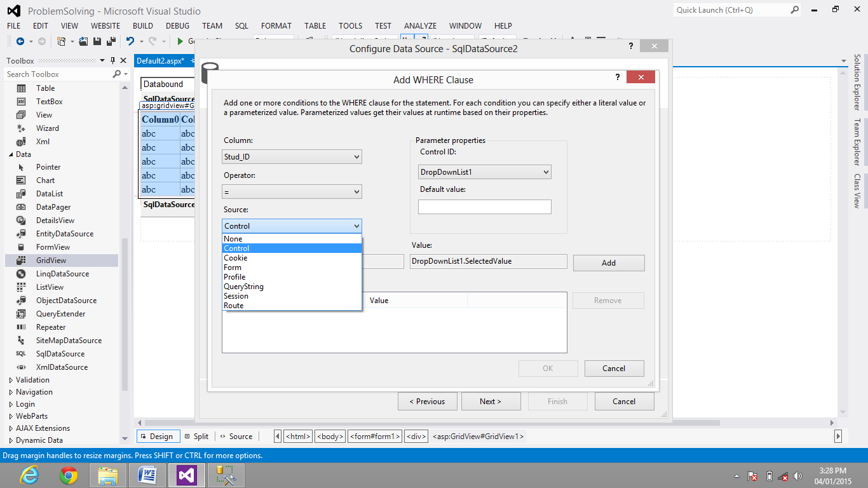Viewport: 868px width, 488px height.
Task: Click the Navigate Backward toolbar arrow
Action: pyautogui.click(x=20, y=41)
